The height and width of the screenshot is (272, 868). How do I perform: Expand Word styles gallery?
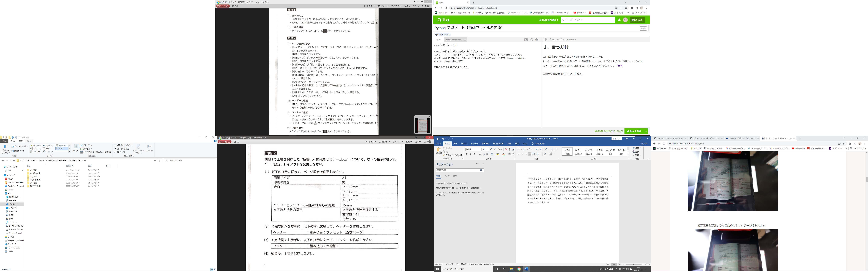point(628,154)
